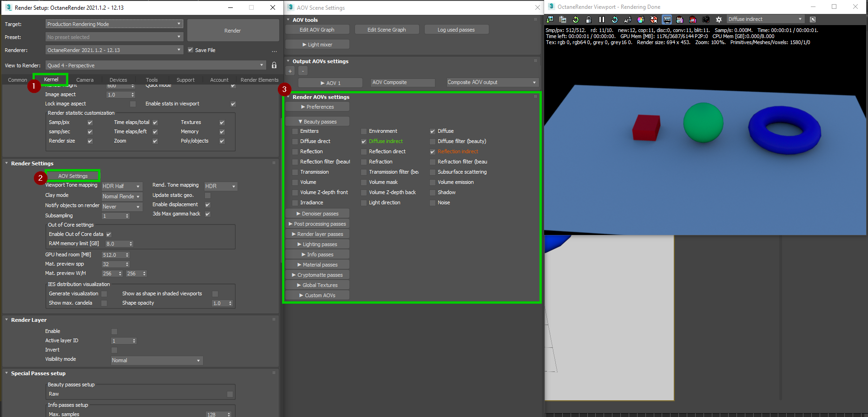Expand the AOV 1 output entry
The image size is (868, 417).
point(330,83)
